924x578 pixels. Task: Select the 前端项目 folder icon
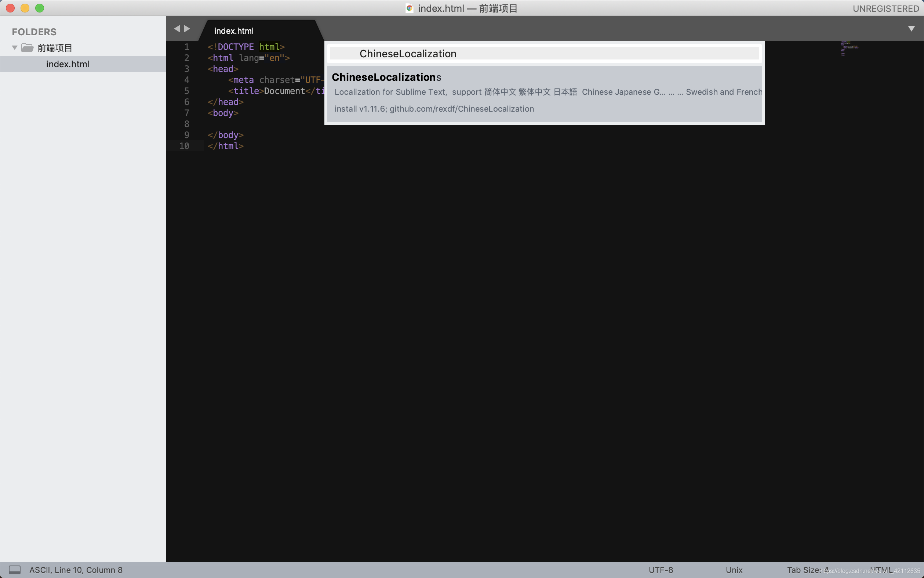[27, 48]
